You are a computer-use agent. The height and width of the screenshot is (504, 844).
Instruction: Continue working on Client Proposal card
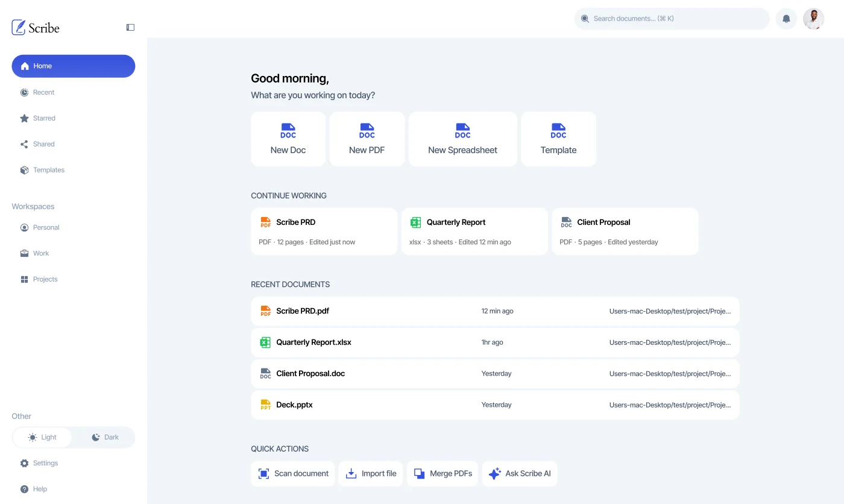tap(625, 232)
